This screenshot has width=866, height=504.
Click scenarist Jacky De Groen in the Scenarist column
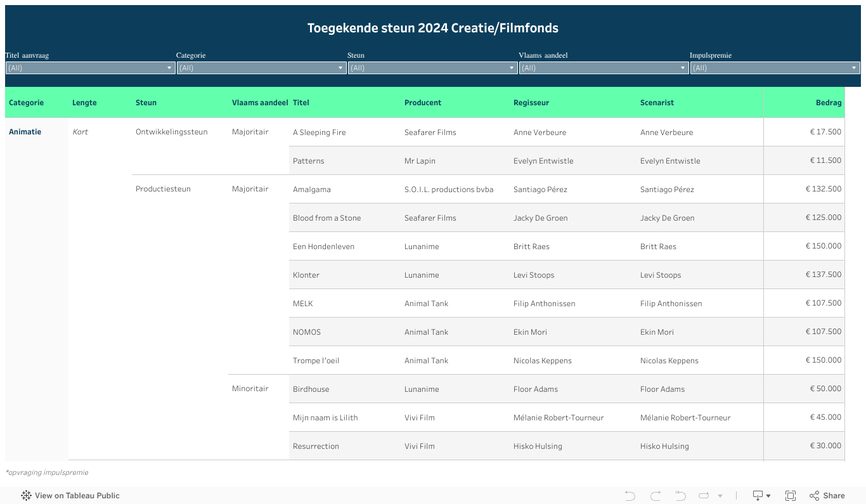click(668, 218)
